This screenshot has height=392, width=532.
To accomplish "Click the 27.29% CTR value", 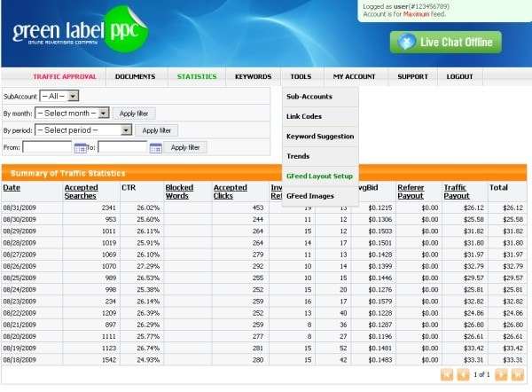I will [148, 266].
